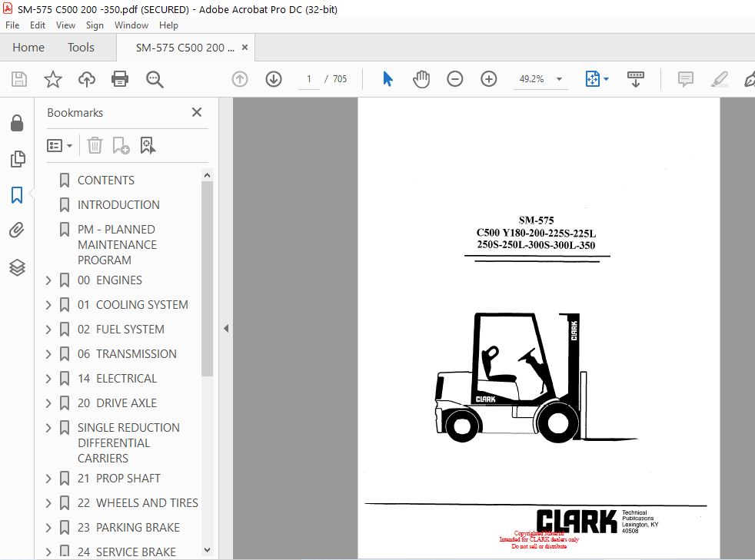Screen dimensions: 755x560
Task: Click bookmarks scrollbar down arrow
Action: tap(207, 550)
